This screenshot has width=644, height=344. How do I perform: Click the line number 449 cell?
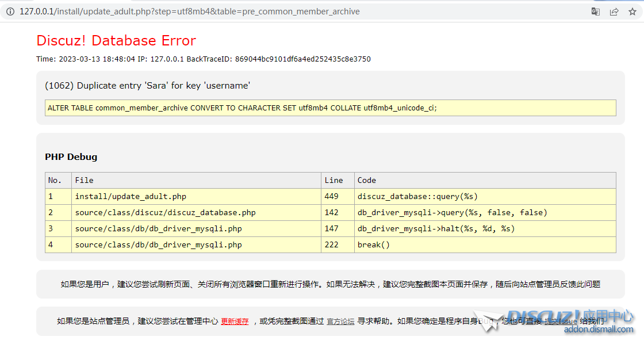pyautogui.click(x=332, y=196)
